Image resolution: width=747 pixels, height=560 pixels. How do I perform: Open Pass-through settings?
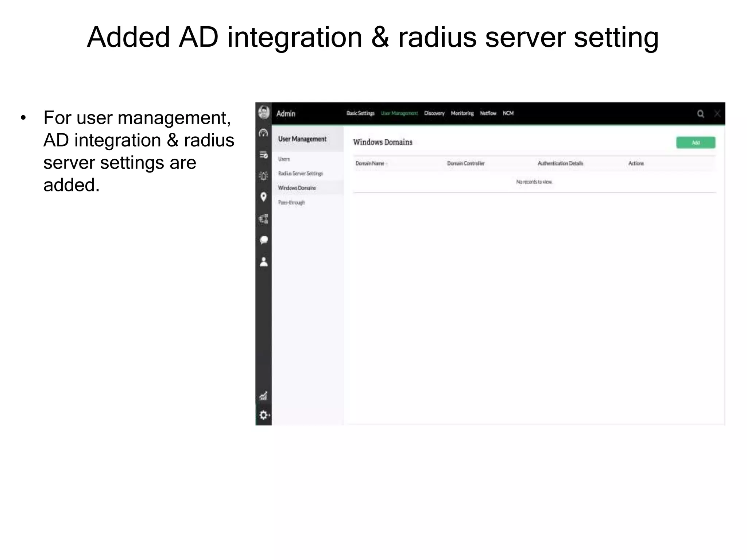[291, 203]
